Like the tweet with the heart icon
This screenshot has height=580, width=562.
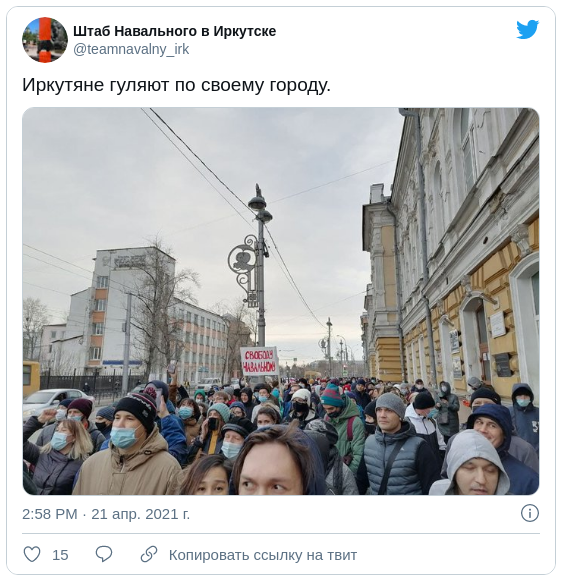click(32, 554)
